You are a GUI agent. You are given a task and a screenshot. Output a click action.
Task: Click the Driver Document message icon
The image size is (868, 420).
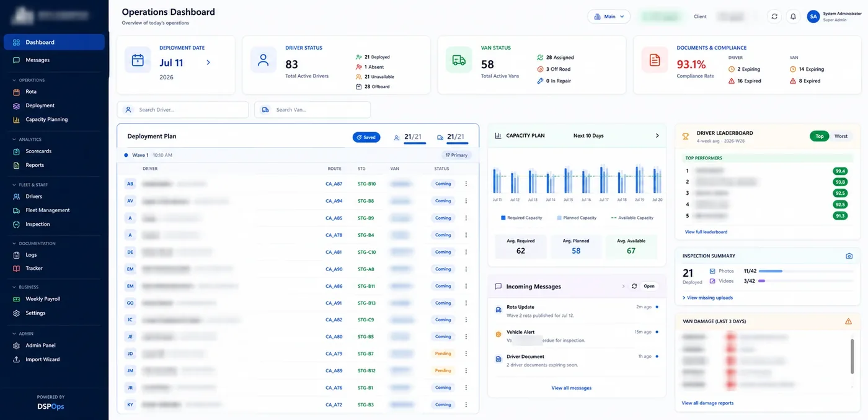(498, 359)
